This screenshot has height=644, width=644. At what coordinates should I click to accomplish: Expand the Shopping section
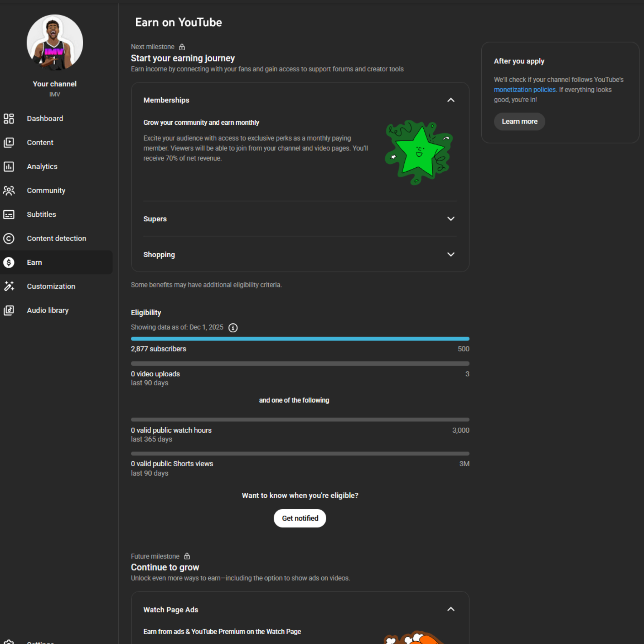pyautogui.click(x=451, y=254)
